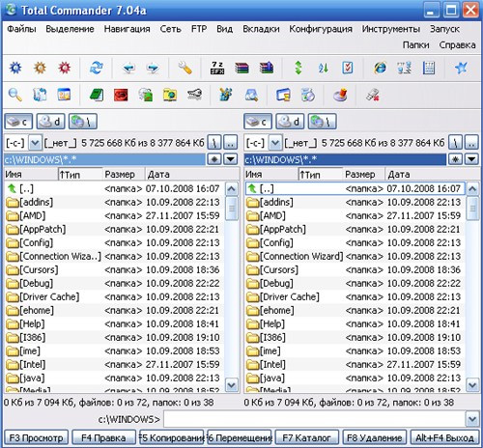The image size is (483, 448).
Task: Click the wrench settings icon in toolbar
Action: click(x=185, y=68)
